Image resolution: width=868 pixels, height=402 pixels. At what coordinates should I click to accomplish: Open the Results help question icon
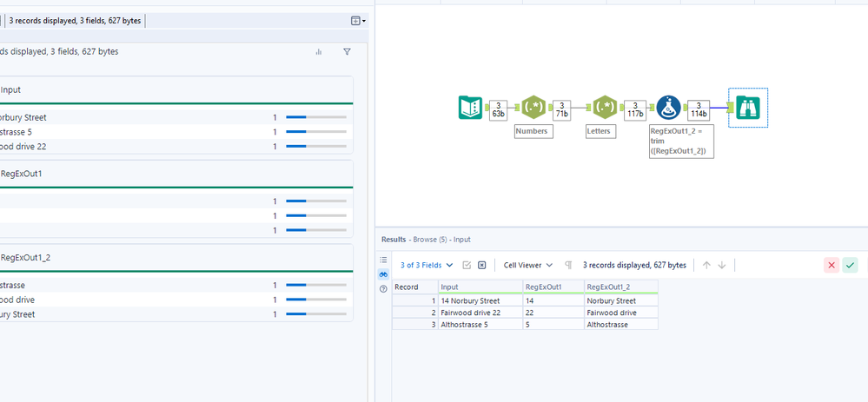[383, 289]
